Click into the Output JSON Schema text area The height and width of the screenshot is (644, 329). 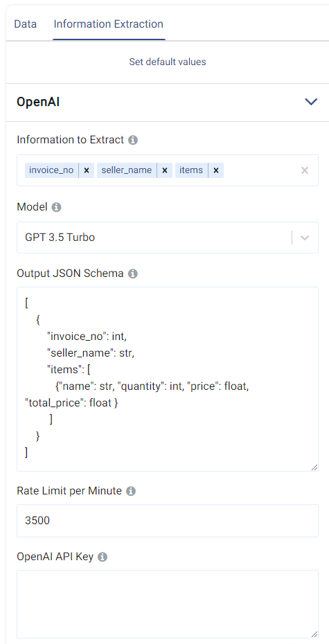[168, 379]
